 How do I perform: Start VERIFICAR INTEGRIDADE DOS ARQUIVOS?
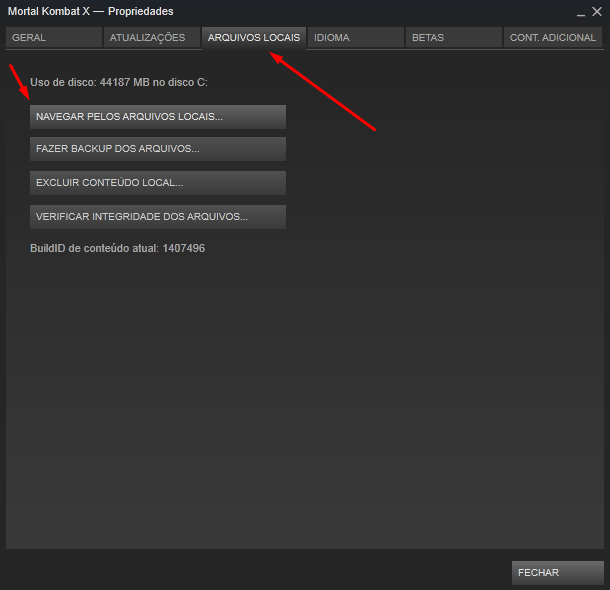point(158,217)
